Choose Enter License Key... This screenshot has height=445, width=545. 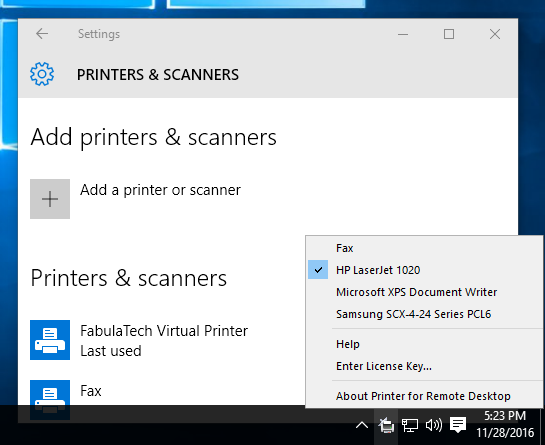pyautogui.click(x=424, y=366)
